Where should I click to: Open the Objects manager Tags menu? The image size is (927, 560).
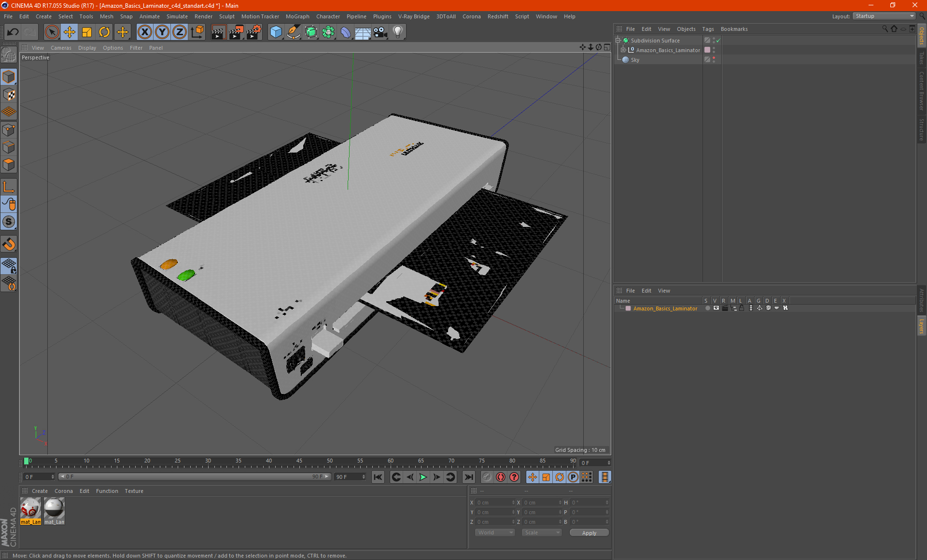(708, 29)
